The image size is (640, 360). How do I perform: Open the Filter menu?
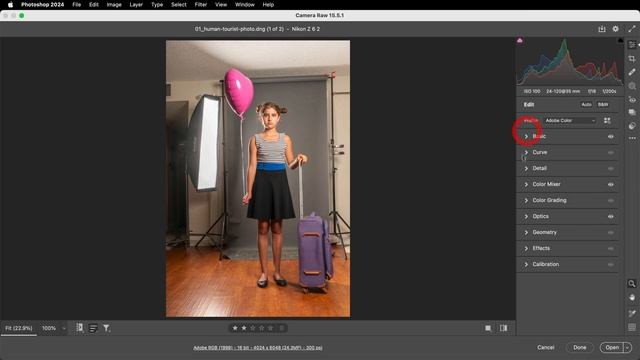200,4
